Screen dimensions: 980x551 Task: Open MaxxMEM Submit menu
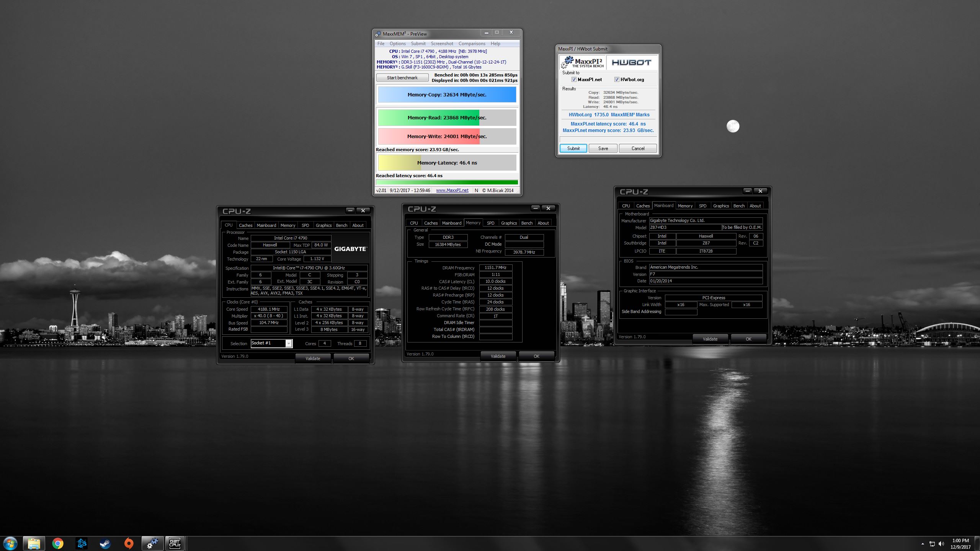[x=418, y=44]
